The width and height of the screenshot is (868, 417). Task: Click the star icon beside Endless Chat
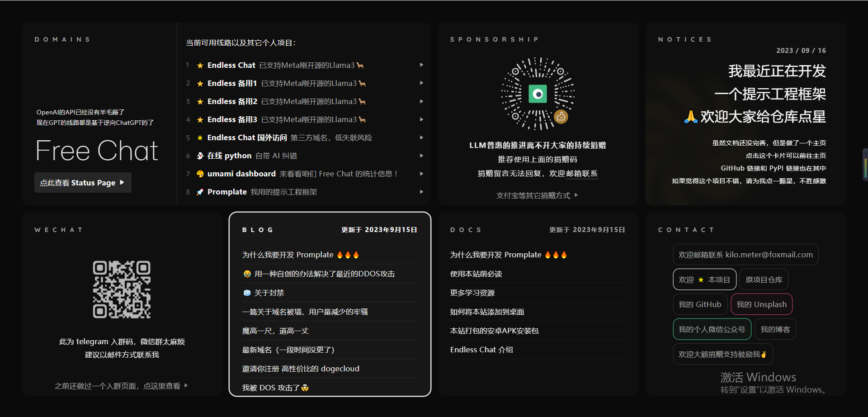click(x=200, y=66)
